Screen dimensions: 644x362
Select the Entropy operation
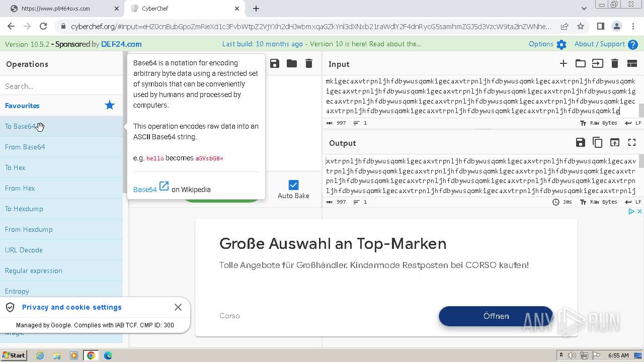[x=61, y=291]
